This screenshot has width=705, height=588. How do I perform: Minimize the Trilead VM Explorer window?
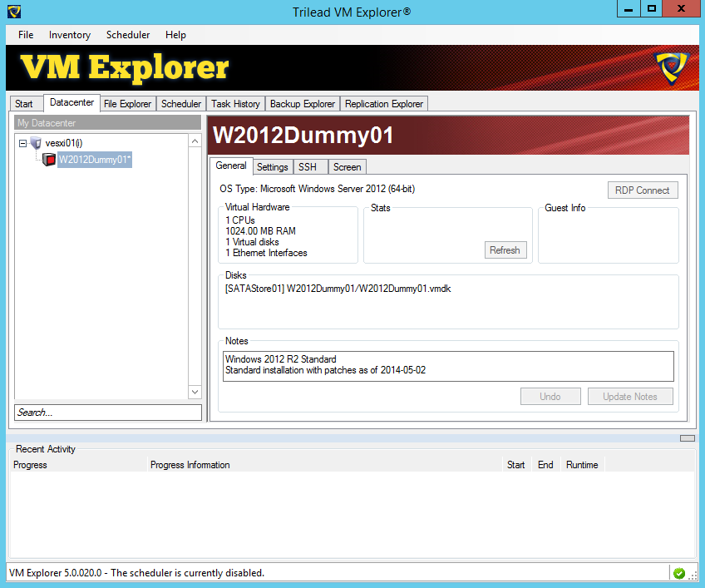629,9
